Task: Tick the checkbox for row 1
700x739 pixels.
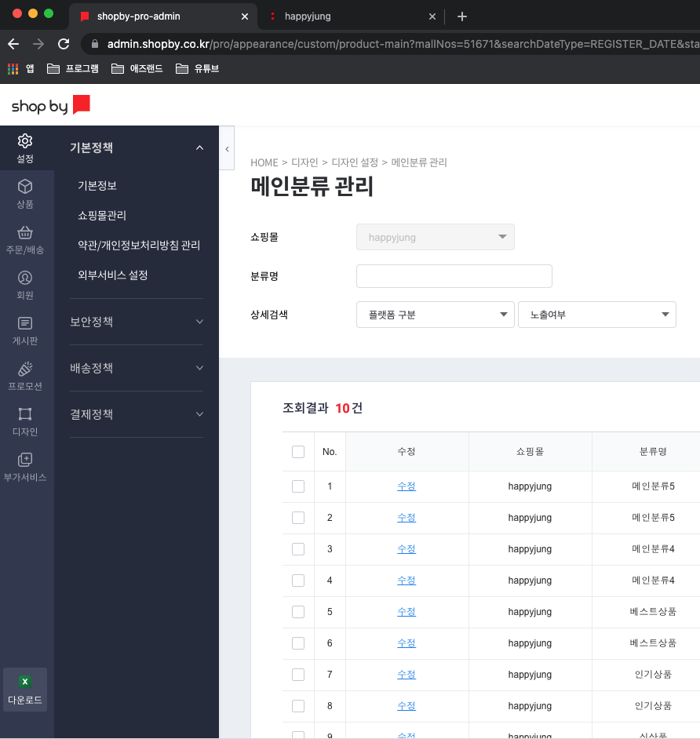Action: [x=298, y=486]
